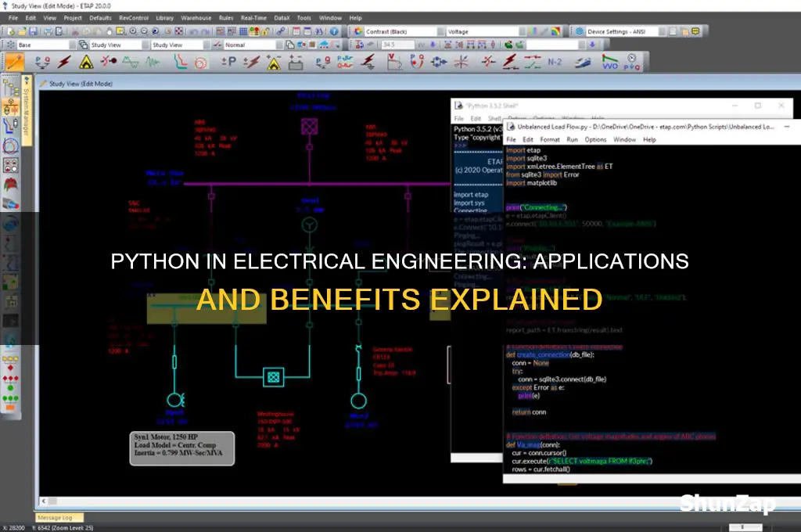
Task: Select One-Line Diagram icon in sidebar
Action: [x=11, y=107]
